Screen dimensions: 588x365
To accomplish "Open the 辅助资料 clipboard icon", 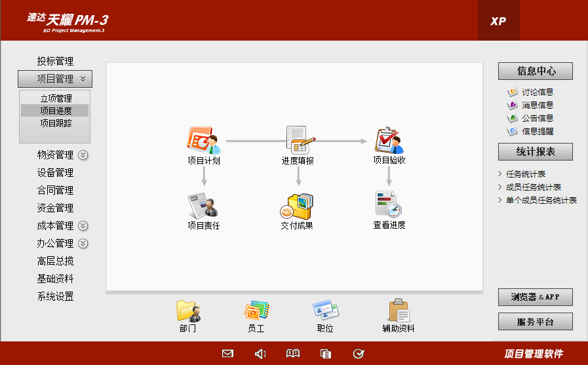I will point(399,311).
